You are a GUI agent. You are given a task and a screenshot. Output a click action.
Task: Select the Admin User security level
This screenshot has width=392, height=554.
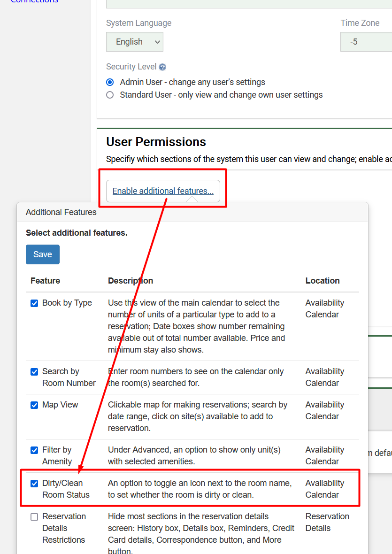click(110, 82)
